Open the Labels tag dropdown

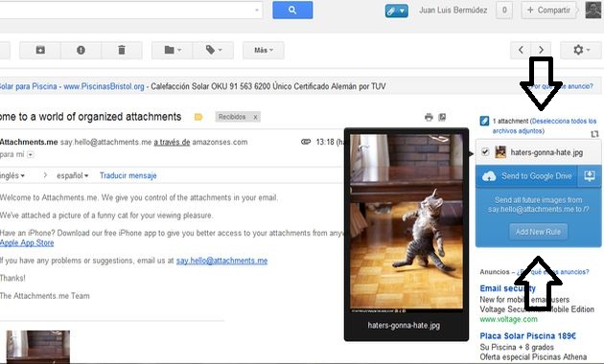214,50
